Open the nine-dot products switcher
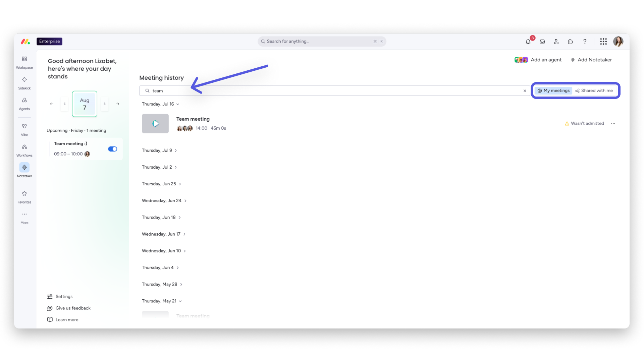The width and height of the screenshot is (644, 362). pyautogui.click(x=603, y=42)
